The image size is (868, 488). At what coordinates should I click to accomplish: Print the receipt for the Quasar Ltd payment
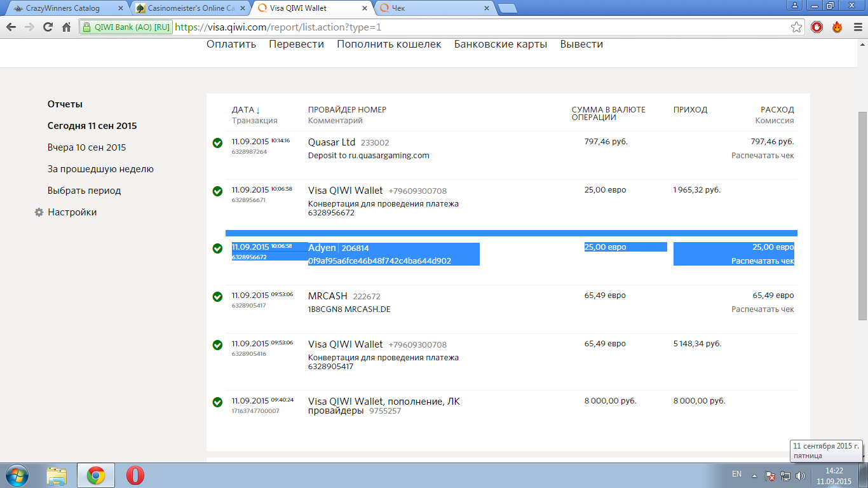click(763, 156)
